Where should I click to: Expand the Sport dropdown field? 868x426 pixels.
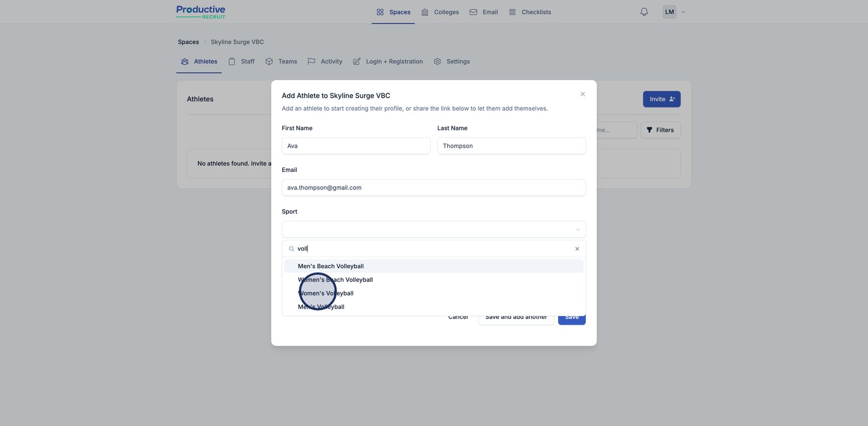pyautogui.click(x=433, y=229)
